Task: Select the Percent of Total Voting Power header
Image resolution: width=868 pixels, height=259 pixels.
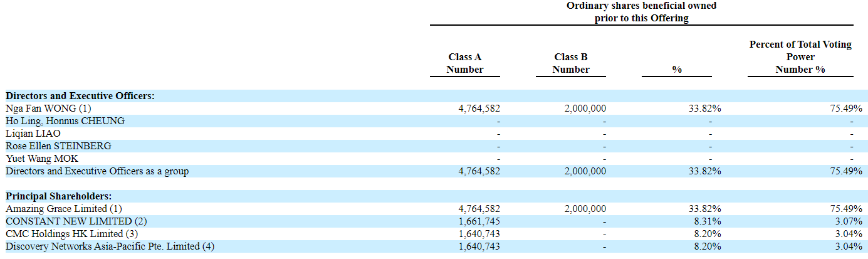Action: (800, 57)
